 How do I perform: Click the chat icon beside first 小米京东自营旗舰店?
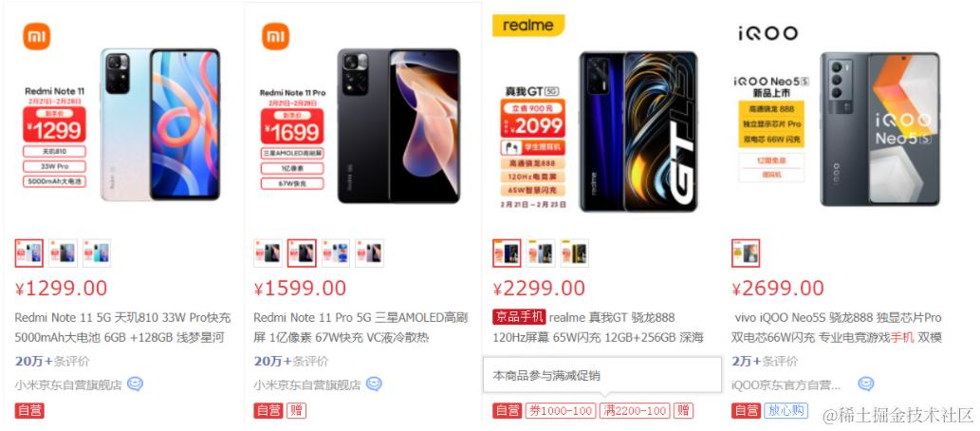135,384
